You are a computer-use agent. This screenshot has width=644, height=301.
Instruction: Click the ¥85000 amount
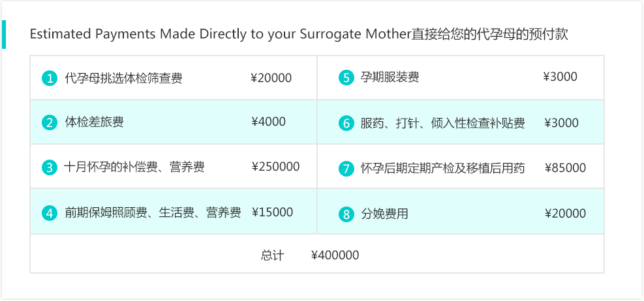566,168
